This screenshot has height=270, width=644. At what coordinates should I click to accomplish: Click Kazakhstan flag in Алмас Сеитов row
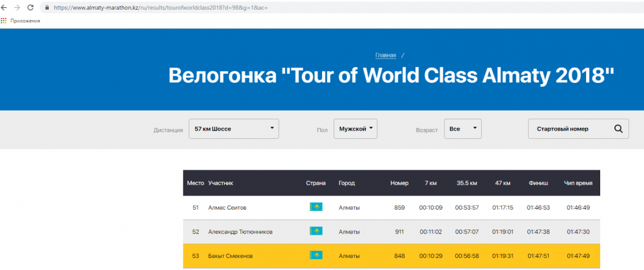coord(316,208)
